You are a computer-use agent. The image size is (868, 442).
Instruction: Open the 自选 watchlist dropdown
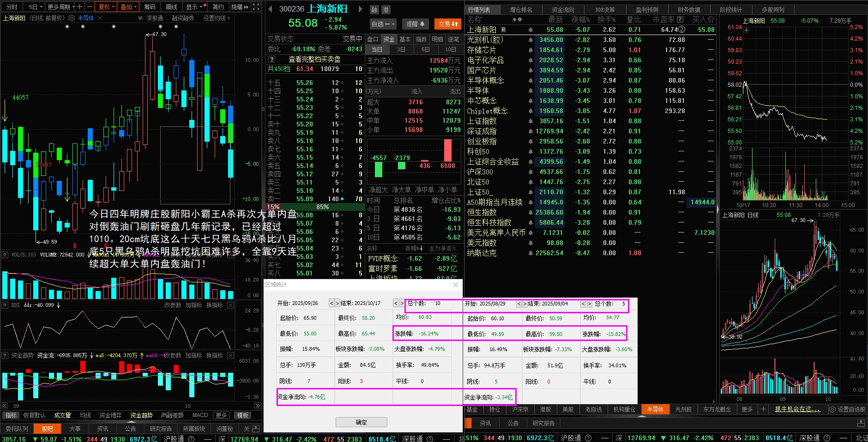click(383, 24)
